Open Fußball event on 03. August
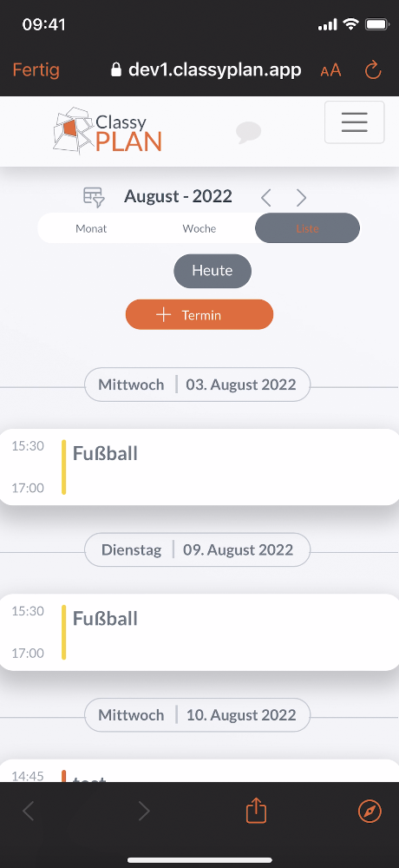 [x=199, y=467]
